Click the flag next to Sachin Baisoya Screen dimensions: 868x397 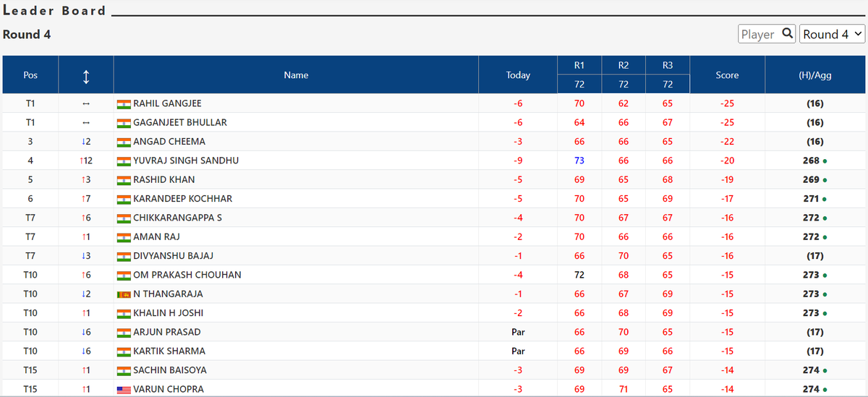click(x=124, y=370)
